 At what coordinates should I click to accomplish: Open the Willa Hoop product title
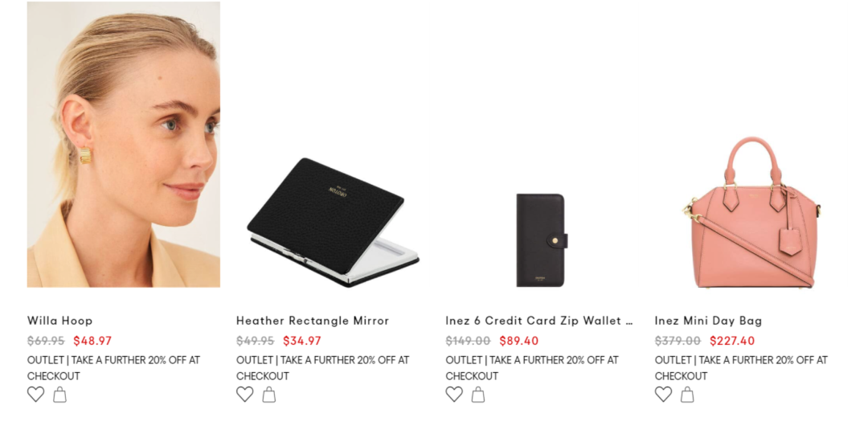(x=59, y=321)
